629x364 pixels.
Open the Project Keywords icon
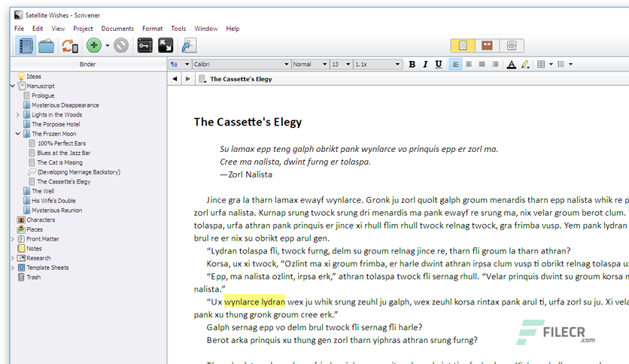click(144, 46)
